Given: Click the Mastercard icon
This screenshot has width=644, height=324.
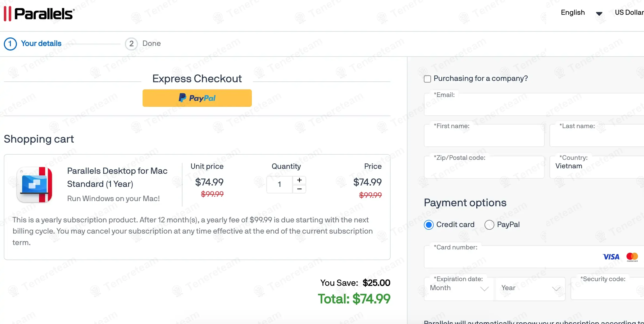Looking at the screenshot, I should coord(632,257).
